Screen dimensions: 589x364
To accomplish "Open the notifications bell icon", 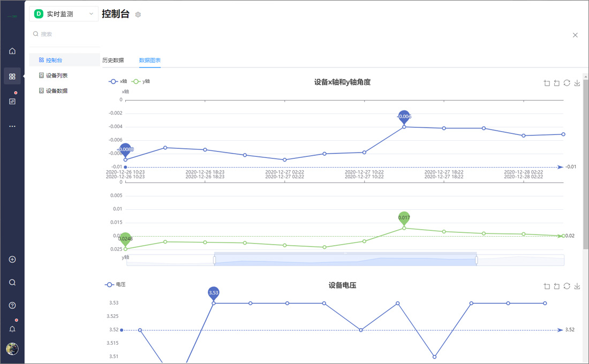I will tap(12, 329).
